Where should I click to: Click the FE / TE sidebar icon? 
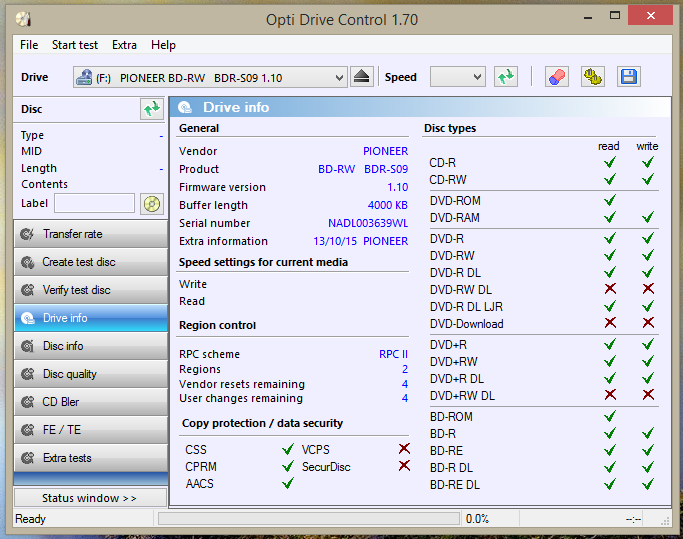(x=27, y=430)
